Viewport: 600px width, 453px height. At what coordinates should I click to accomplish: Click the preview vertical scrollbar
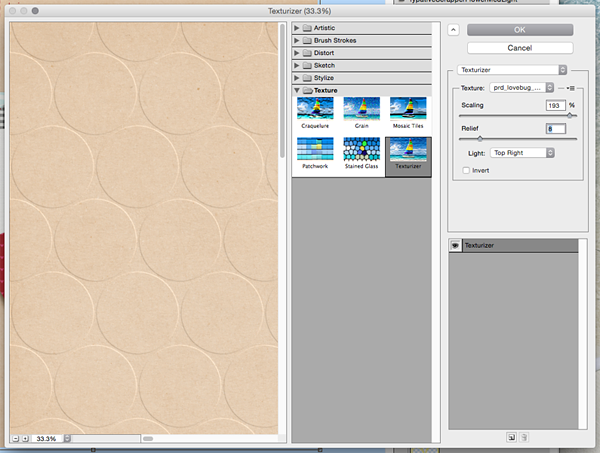point(282,91)
